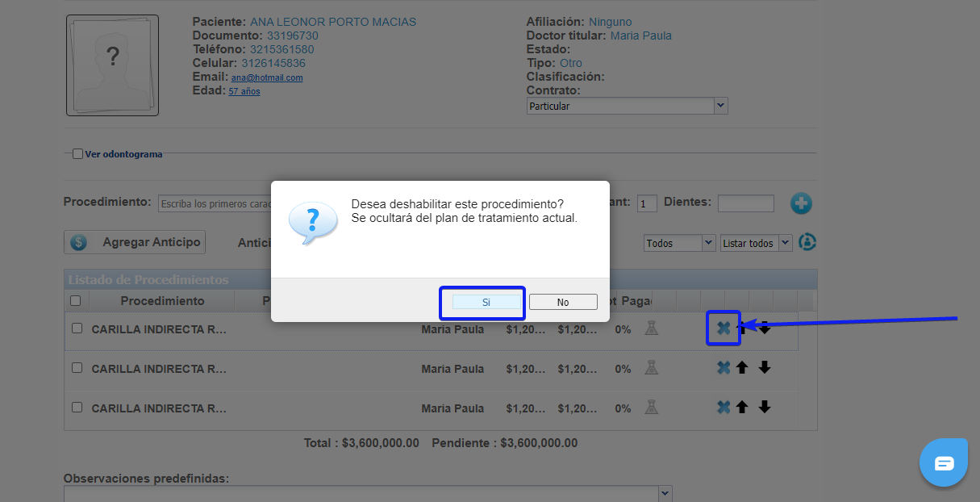
Task: Click the Procedimiento column header
Action: [x=163, y=300]
